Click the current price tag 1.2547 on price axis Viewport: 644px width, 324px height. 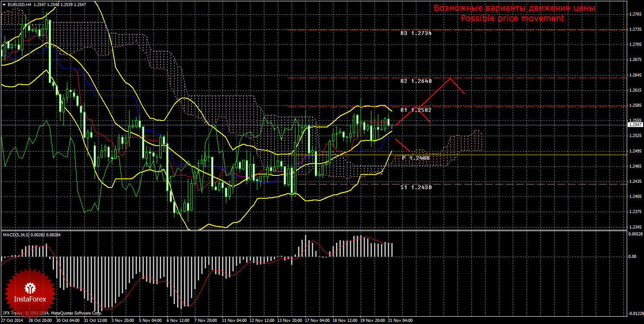634,125
